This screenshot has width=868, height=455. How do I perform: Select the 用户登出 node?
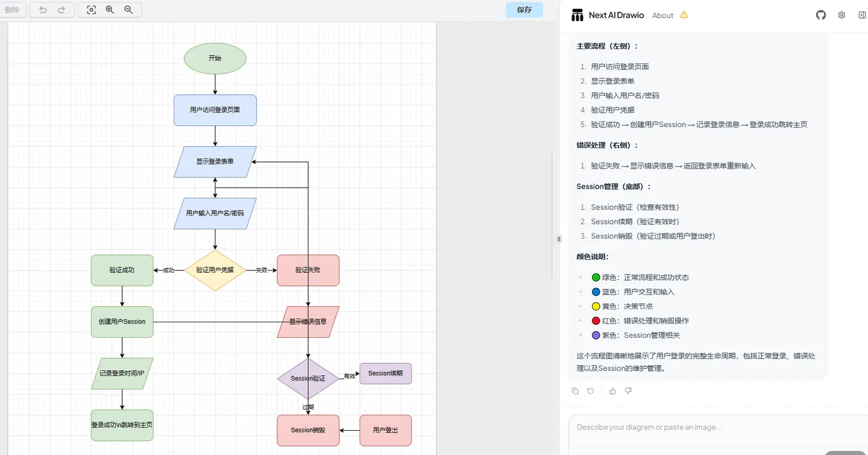(386, 430)
